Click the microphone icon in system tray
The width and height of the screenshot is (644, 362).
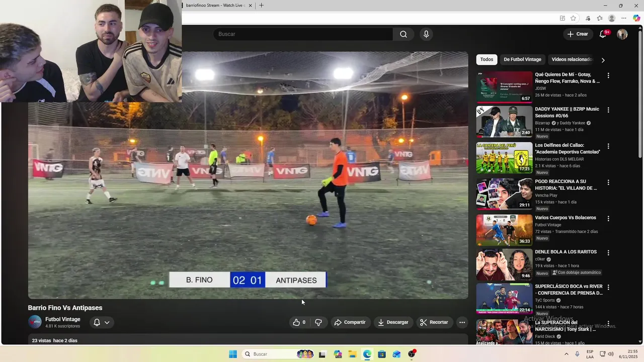[577, 354]
